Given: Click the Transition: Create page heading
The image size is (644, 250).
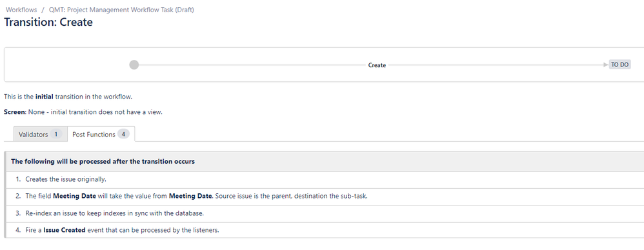Looking at the screenshot, I should tap(48, 22).
